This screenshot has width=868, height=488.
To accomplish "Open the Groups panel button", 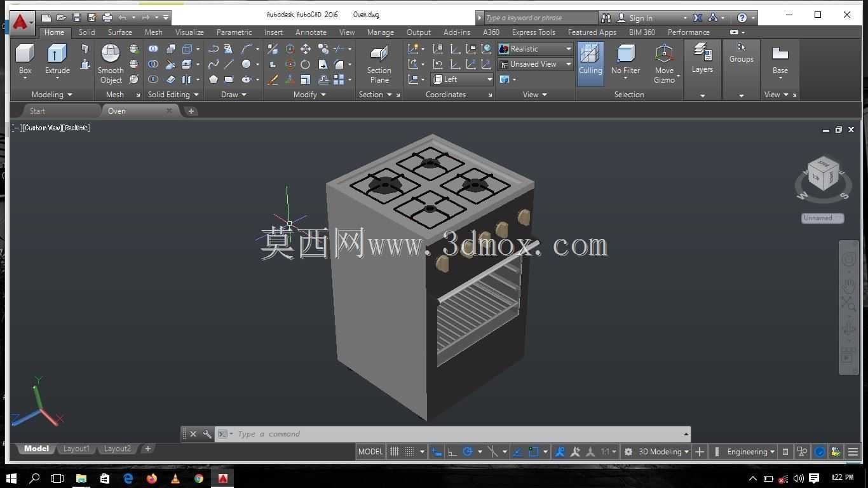I will [x=741, y=53].
